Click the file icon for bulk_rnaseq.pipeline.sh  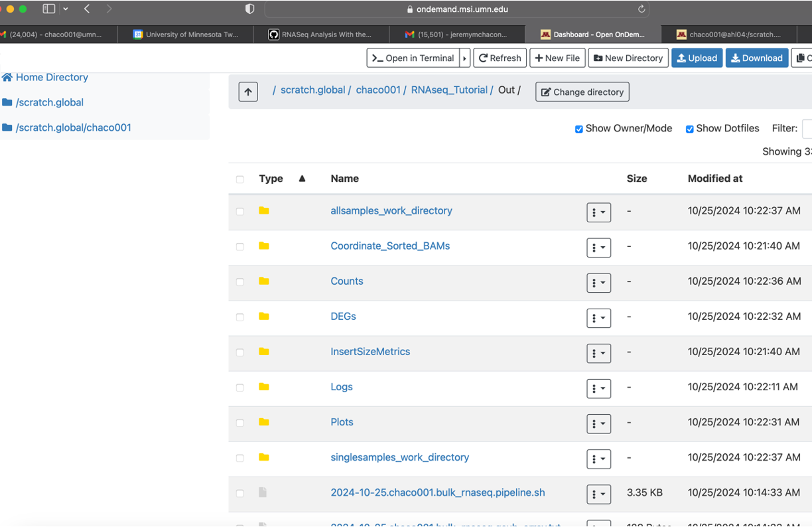pos(263,492)
